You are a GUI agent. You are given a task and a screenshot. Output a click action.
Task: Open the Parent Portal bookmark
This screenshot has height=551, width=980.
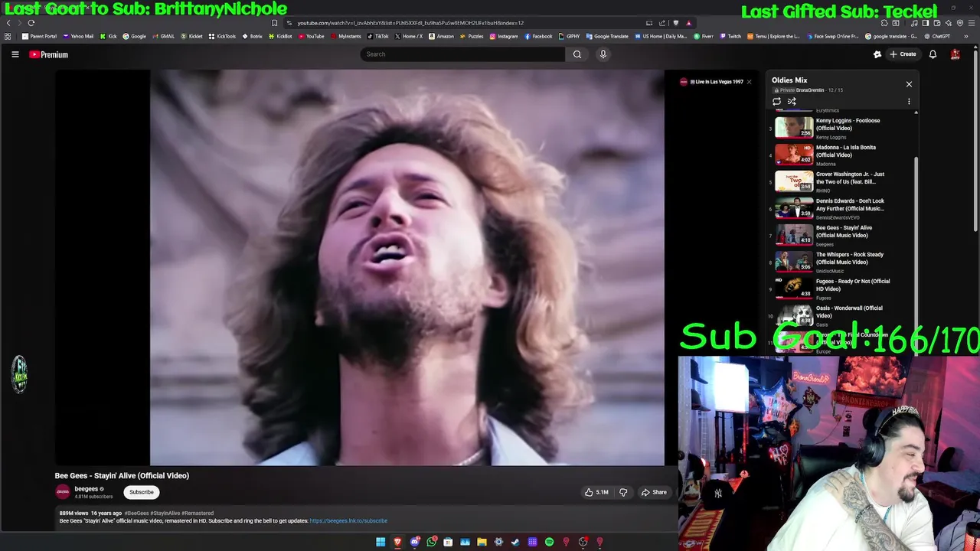(x=39, y=36)
